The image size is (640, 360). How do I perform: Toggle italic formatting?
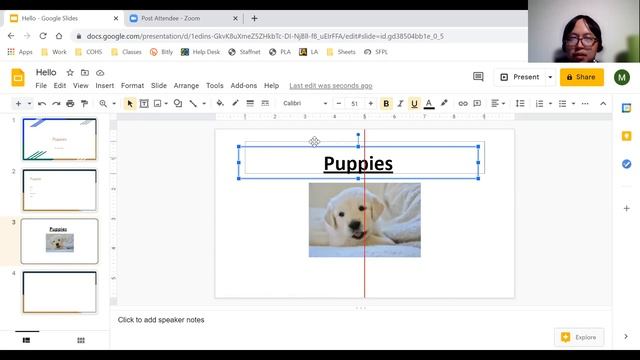[400, 104]
